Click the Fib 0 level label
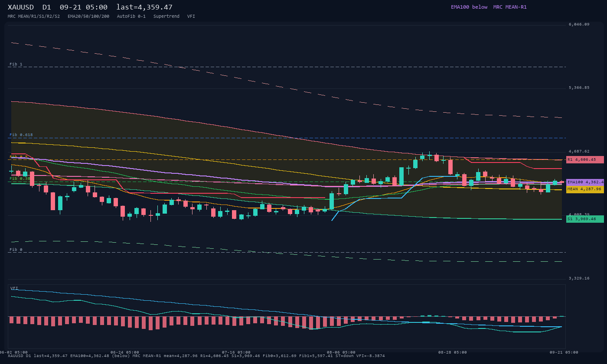 [16, 250]
